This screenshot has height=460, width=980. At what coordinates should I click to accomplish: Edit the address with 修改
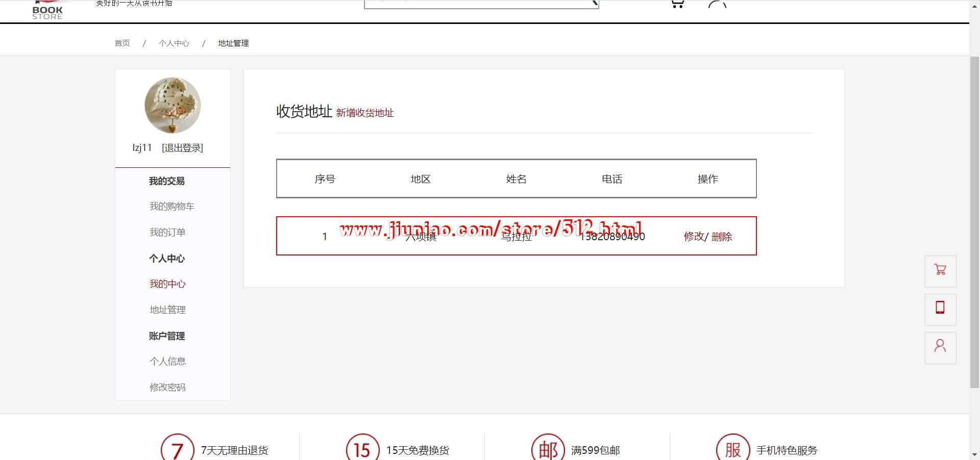click(694, 237)
